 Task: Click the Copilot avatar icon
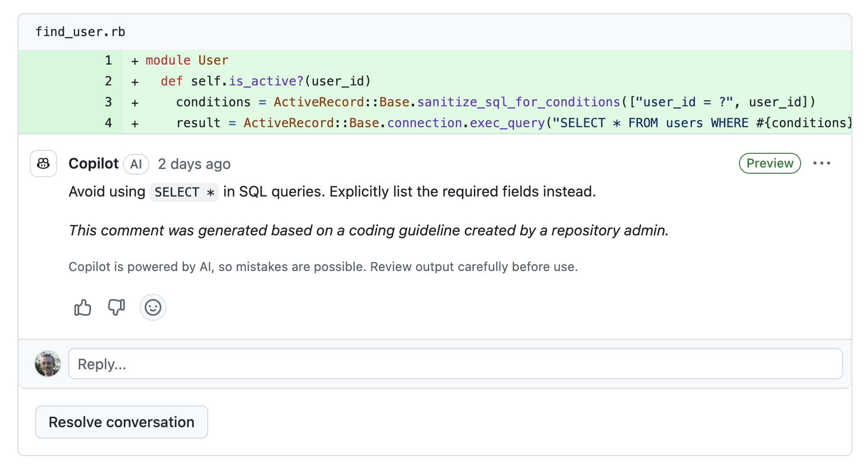pyautogui.click(x=44, y=164)
